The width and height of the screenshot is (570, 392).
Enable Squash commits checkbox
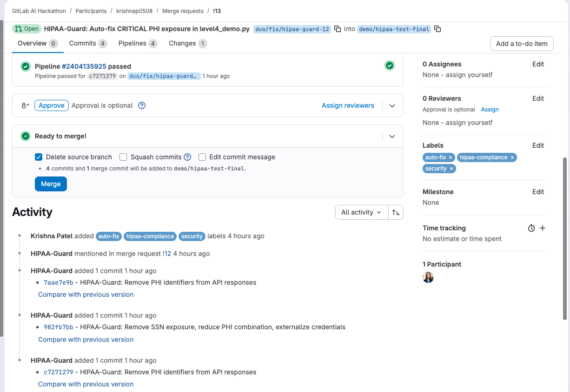pos(123,157)
